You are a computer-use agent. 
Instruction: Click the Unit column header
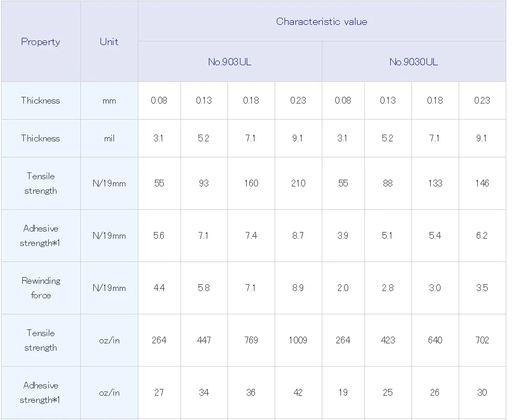click(109, 42)
